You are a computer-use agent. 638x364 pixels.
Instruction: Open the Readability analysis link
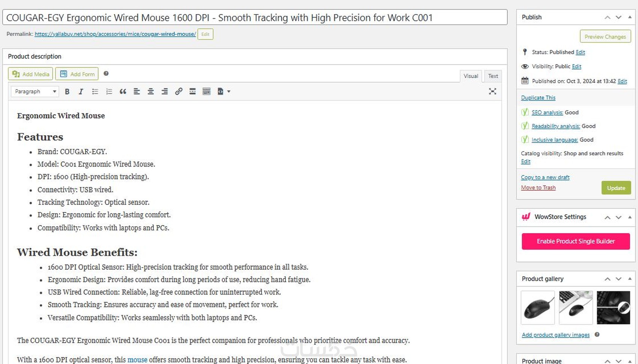tap(556, 126)
